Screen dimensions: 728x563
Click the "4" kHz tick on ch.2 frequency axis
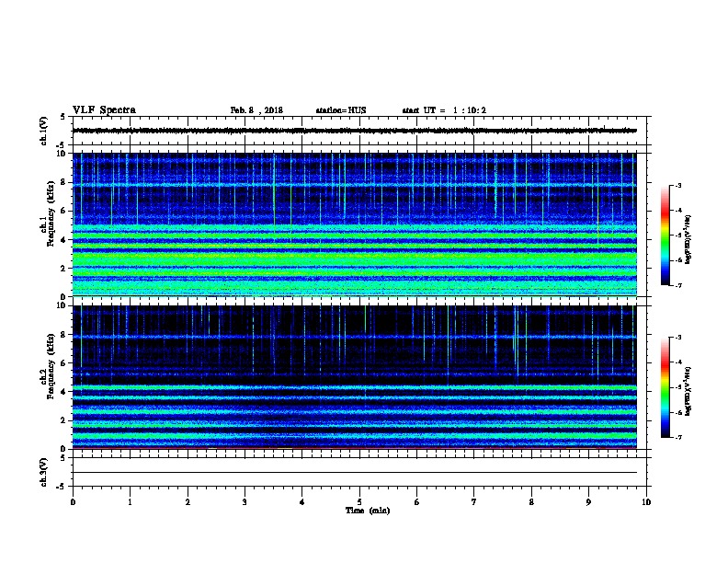click(63, 392)
